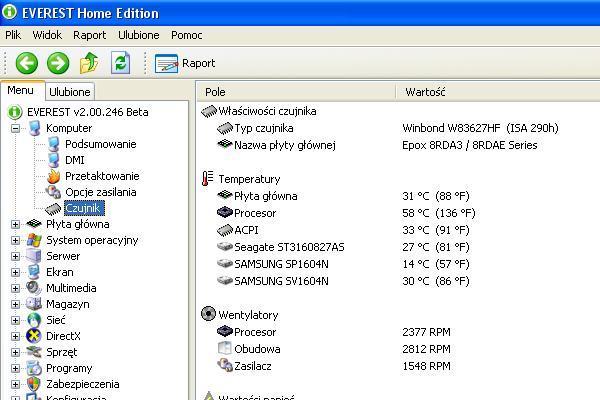Go back with the green left arrow
The width and height of the screenshot is (600, 400).
pos(26,63)
